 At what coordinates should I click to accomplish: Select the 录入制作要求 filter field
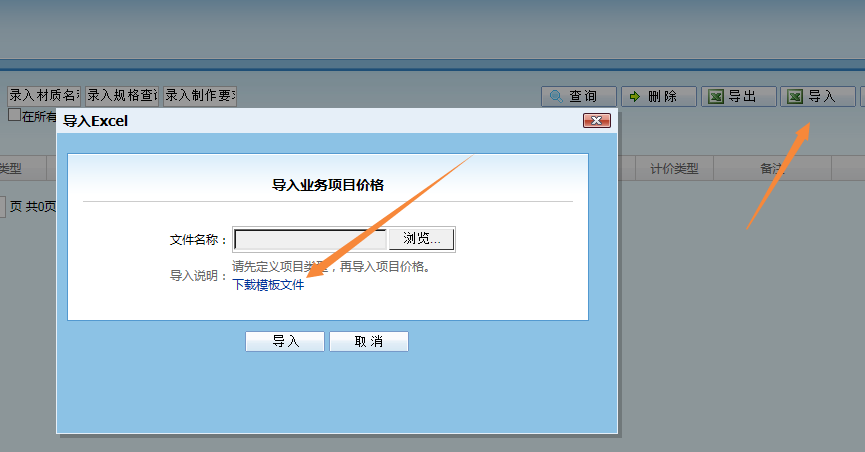pos(200,96)
